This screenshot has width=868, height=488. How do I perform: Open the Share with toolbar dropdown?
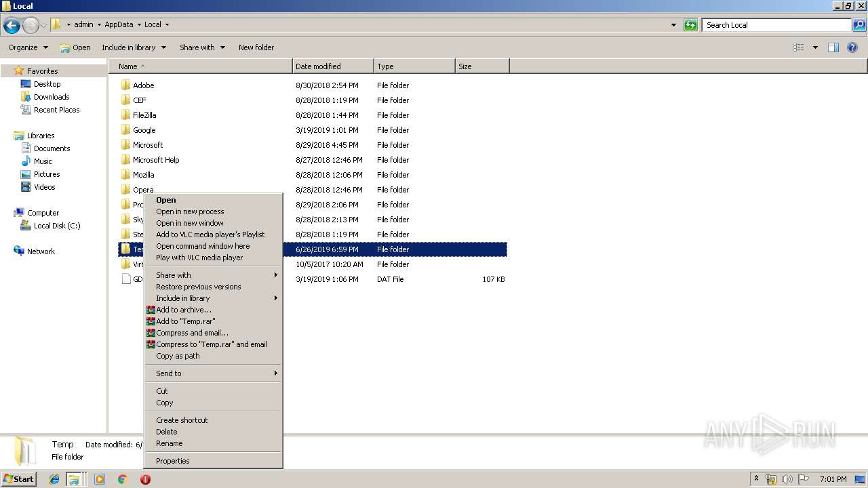[x=202, y=47]
